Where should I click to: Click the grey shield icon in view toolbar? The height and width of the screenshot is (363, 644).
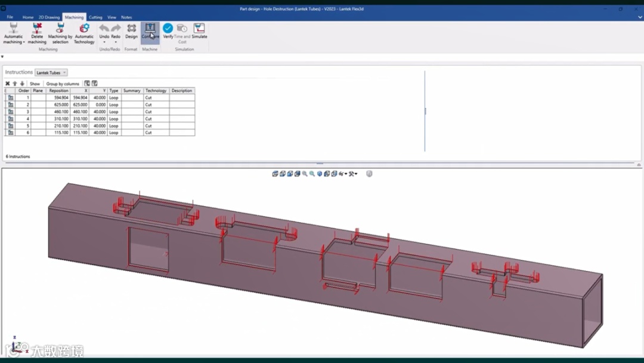(x=369, y=174)
